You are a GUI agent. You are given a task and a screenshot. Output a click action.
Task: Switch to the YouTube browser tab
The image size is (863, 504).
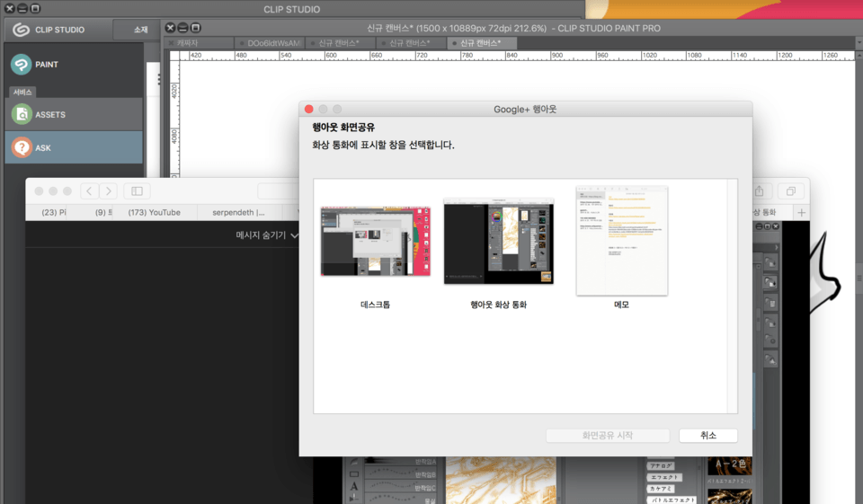(154, 213)
